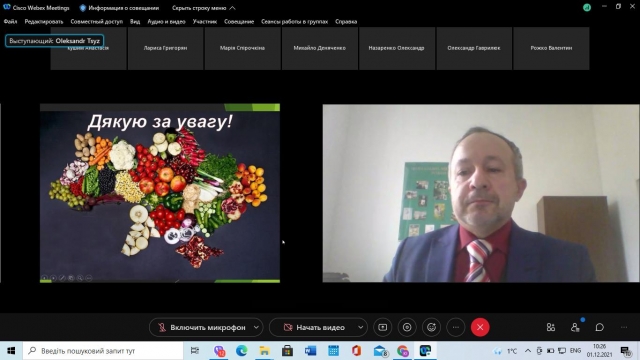Click the Выступающий: Oleksandr Tsyz label
Viewport: 640px width, 360px height.
coord(54,41)
